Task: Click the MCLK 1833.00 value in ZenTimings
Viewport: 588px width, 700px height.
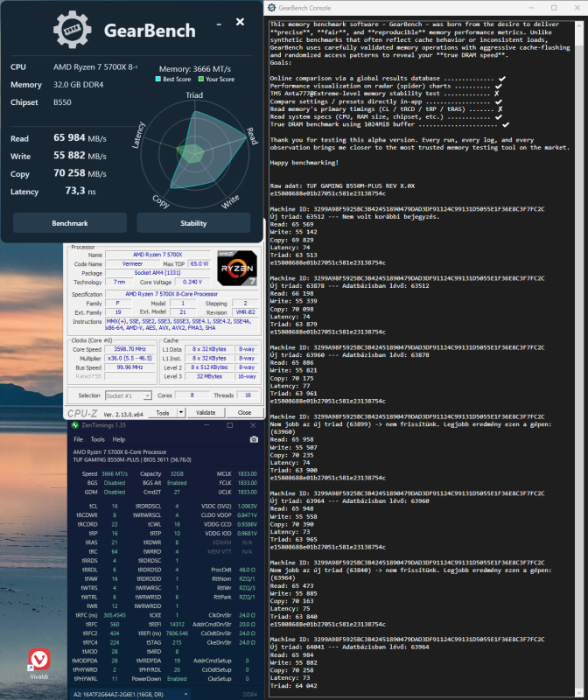Action: pos(247,473)
